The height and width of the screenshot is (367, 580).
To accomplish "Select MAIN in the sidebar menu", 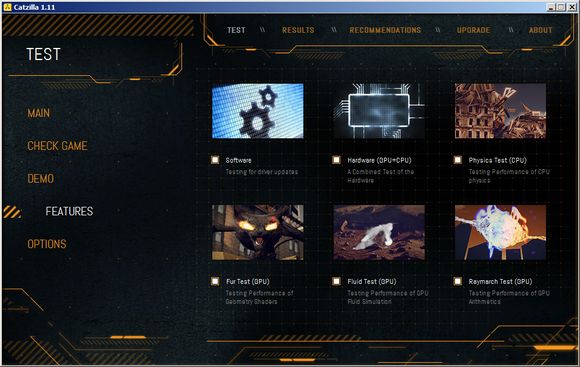I will pos(38,113).
